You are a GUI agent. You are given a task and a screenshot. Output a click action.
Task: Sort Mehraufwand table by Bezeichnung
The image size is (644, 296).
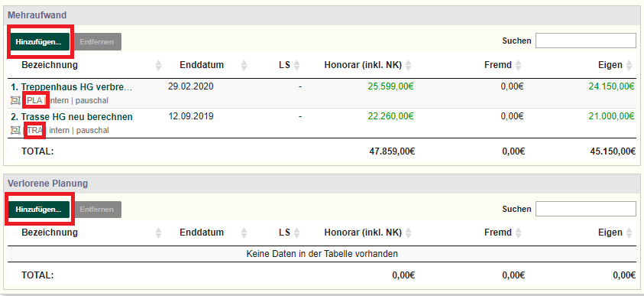coord(50,65)
